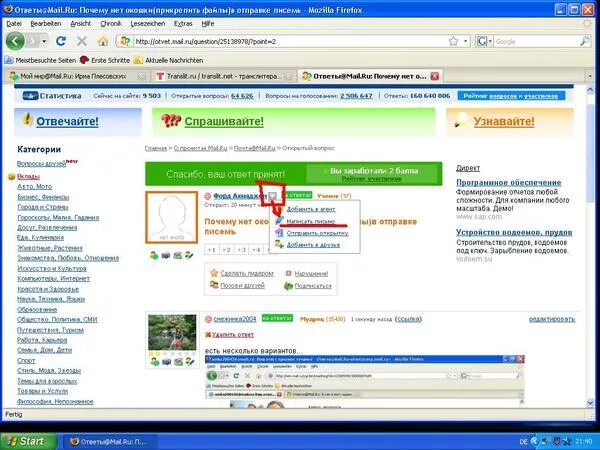This screenshot has width=600, height=450.
Task: Click the DE language indicator in tray
Action: click(x=523, y=442)
